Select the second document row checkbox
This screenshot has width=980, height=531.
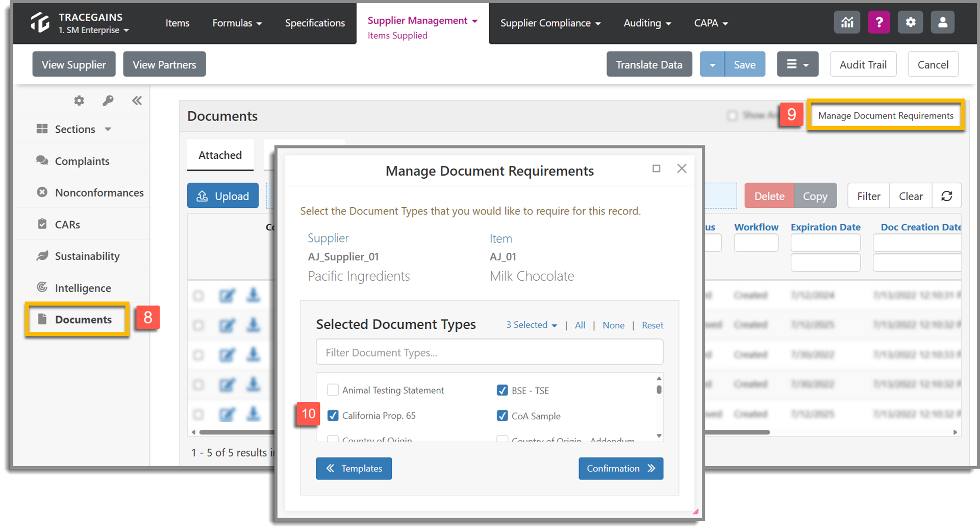(x=198, y=325)
